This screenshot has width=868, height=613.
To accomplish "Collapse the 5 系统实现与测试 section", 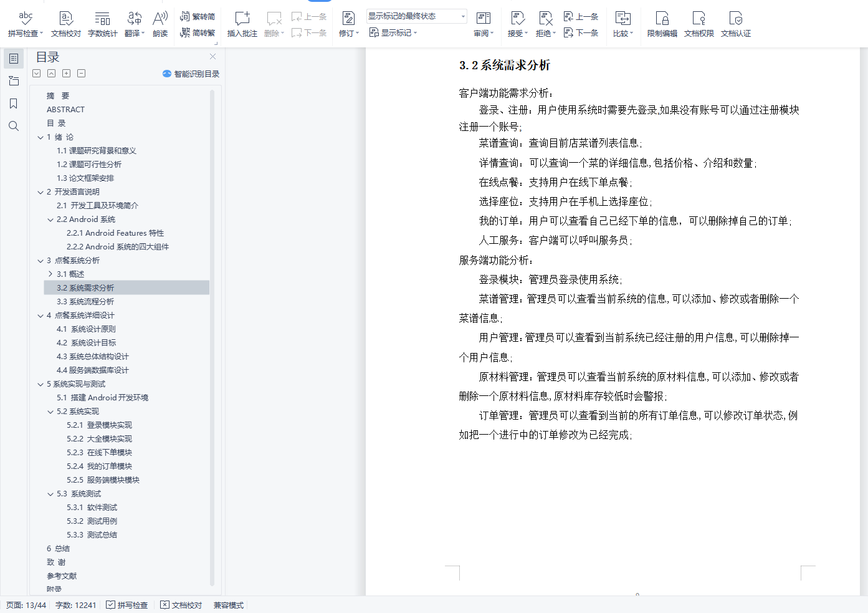I will [41, 384].
